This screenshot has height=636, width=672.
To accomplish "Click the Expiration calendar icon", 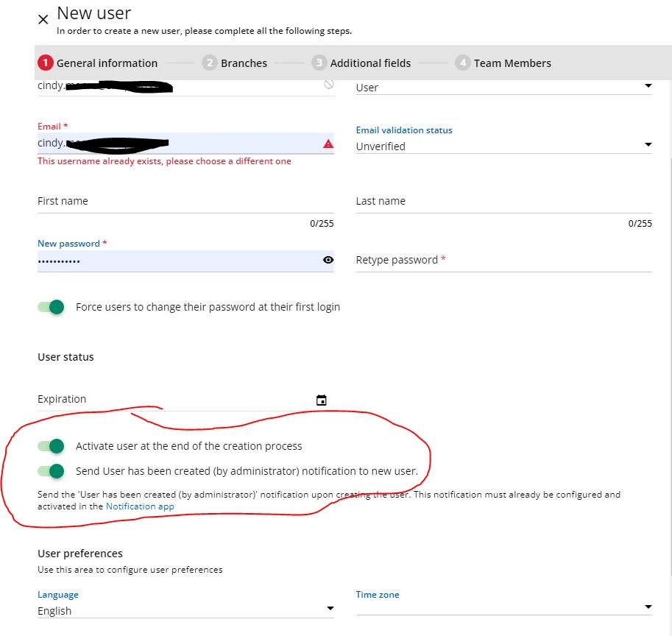I will click(x=321, y=400).
